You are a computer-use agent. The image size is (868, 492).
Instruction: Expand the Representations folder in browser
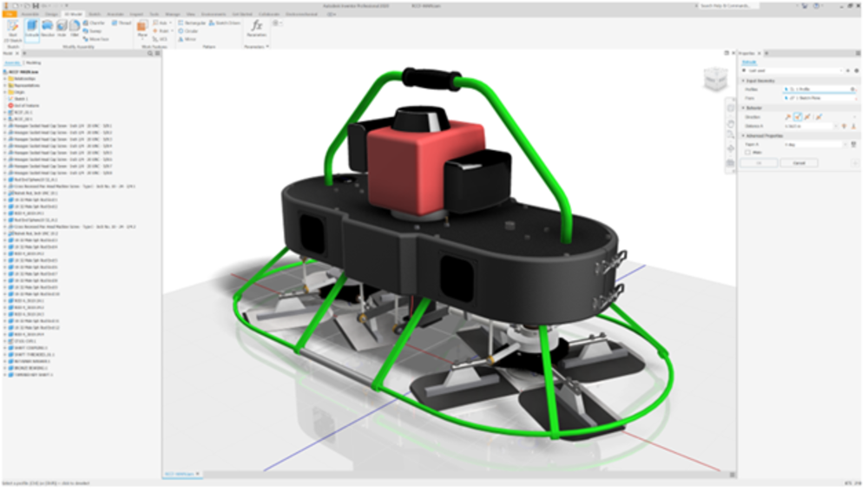click(5, 85)
